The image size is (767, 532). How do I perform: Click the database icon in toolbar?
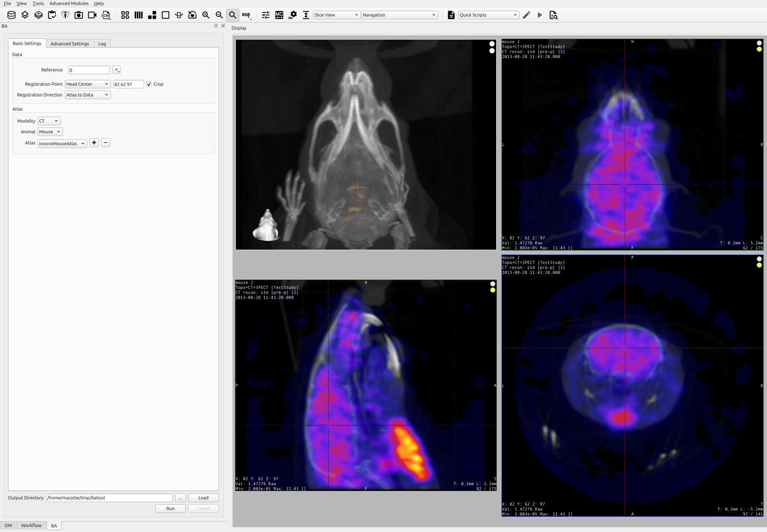(12, 15)
